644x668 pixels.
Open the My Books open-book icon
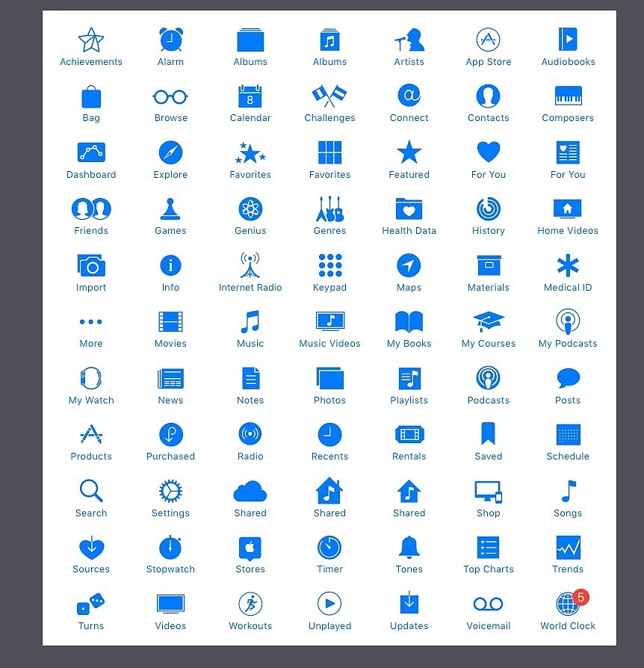409,321
